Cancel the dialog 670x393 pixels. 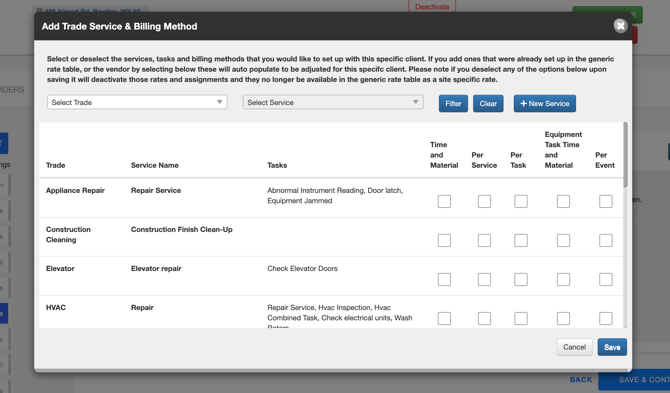(x=574, y=347)
